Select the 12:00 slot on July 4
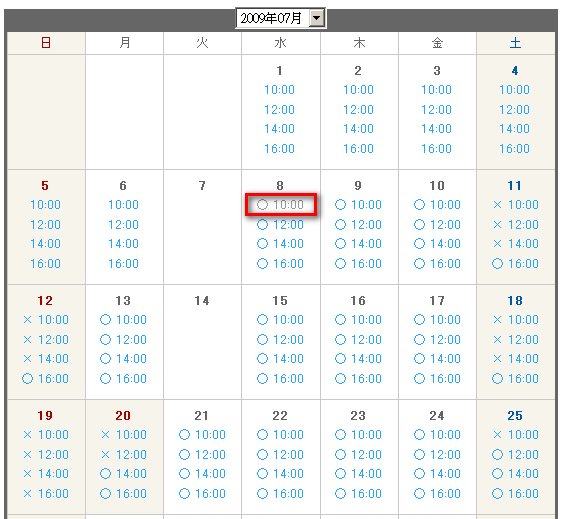Screen dimensions: 563x519 pyautogui.click(x=515, y=110)
